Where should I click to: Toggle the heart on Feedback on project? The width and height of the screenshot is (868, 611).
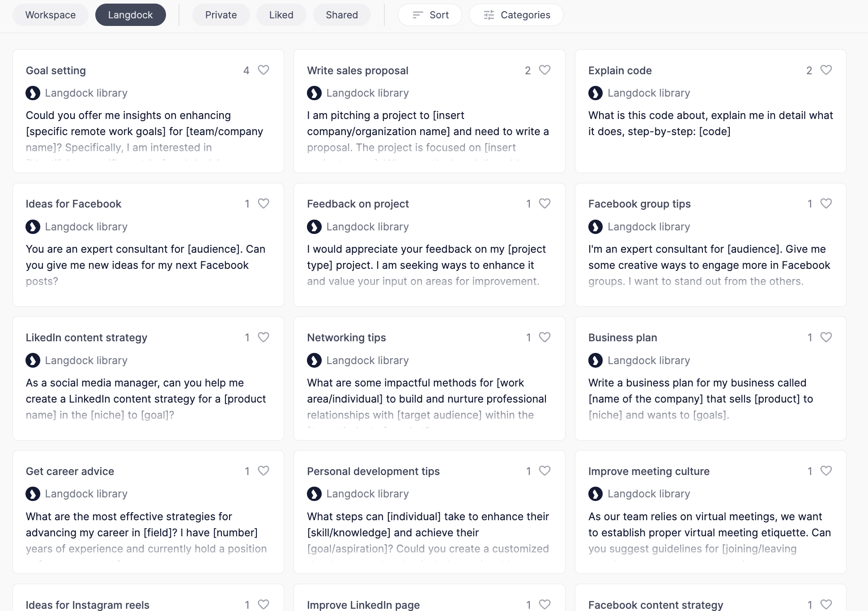click(545, 204)
